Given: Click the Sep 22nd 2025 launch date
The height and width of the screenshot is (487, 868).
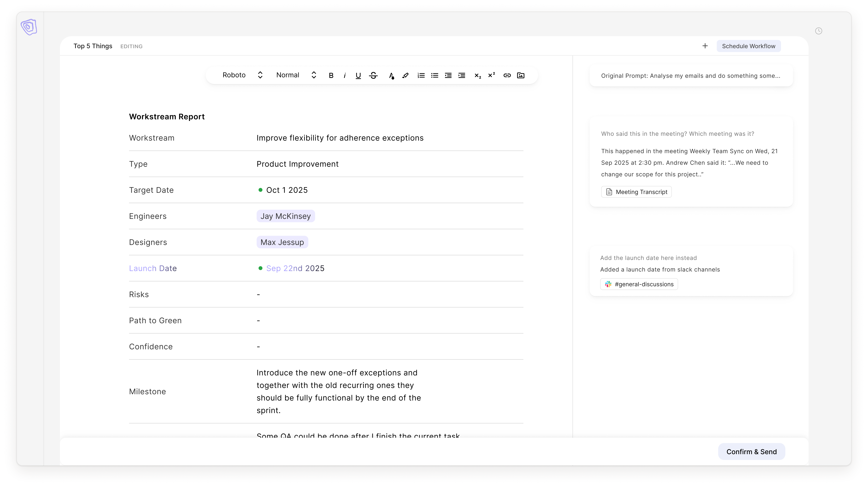Looking at the screenshot, I should pyautogui.click(x=295, y=268).
